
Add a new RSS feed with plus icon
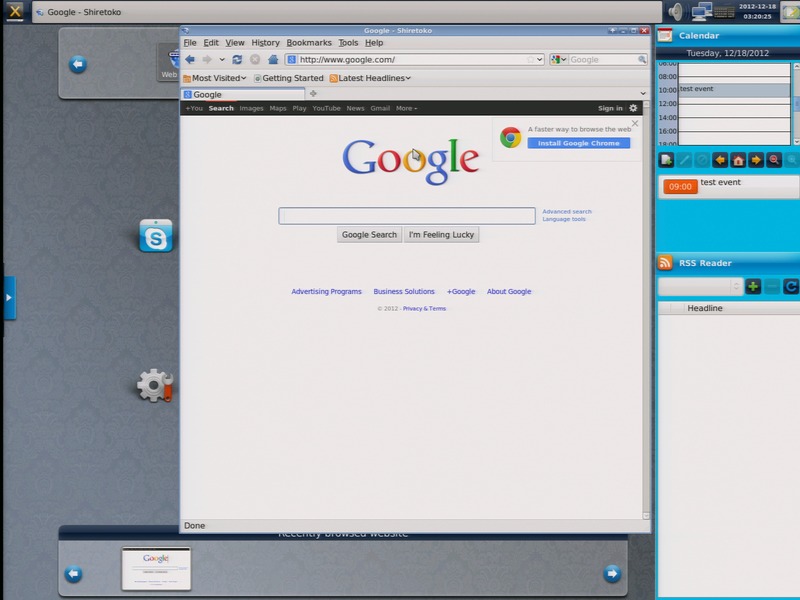tap(753, 287)
